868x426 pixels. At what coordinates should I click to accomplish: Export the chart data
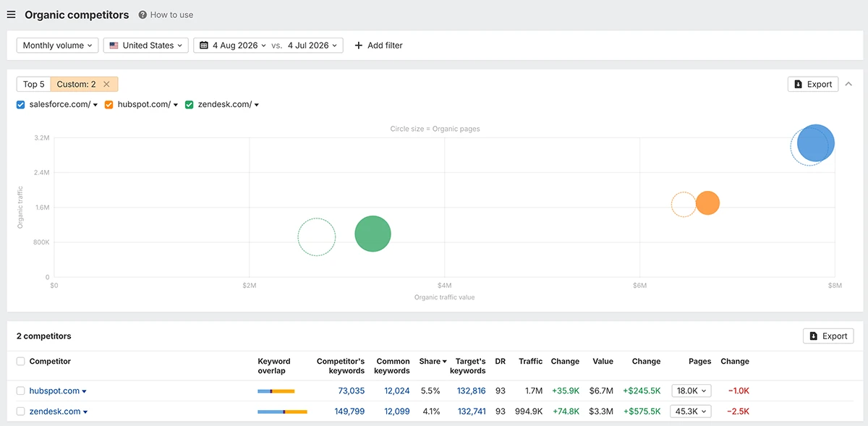(x=813, y=84)
